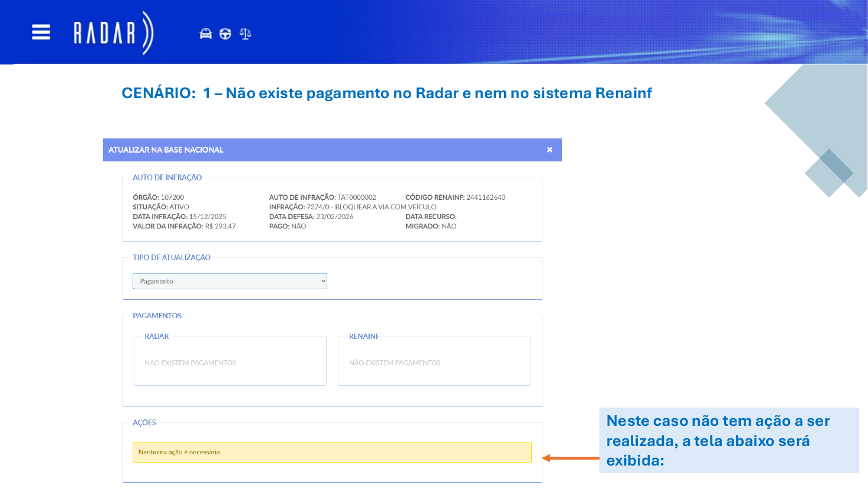Select the Radar payments group label
868x488 pixels.
pyautogui.click(x=157, y=337)
